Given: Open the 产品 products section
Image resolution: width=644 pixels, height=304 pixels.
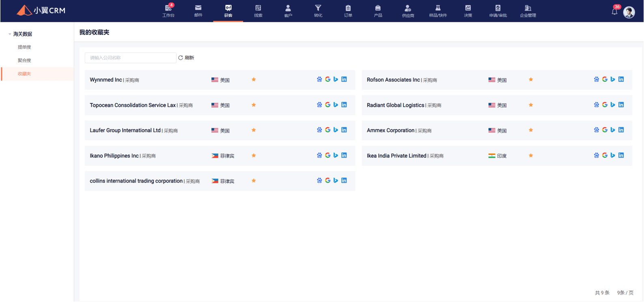Looking at the screenshot, I should click(378, 11).
